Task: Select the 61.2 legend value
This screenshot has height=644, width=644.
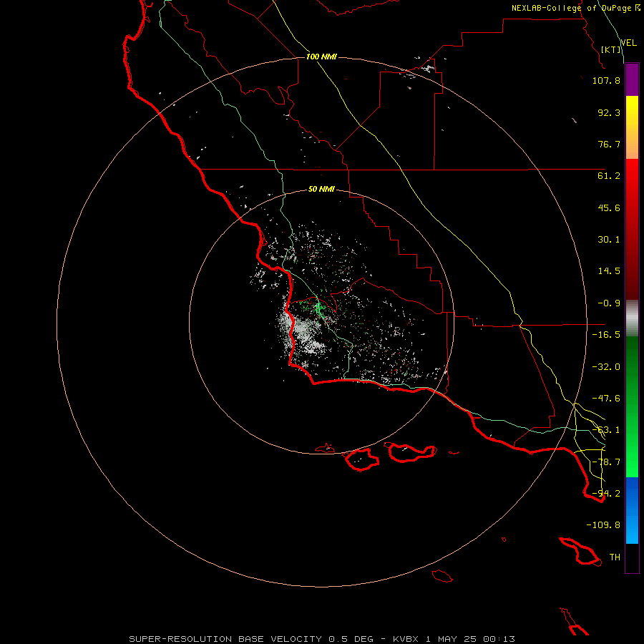Action: point(609,176)
